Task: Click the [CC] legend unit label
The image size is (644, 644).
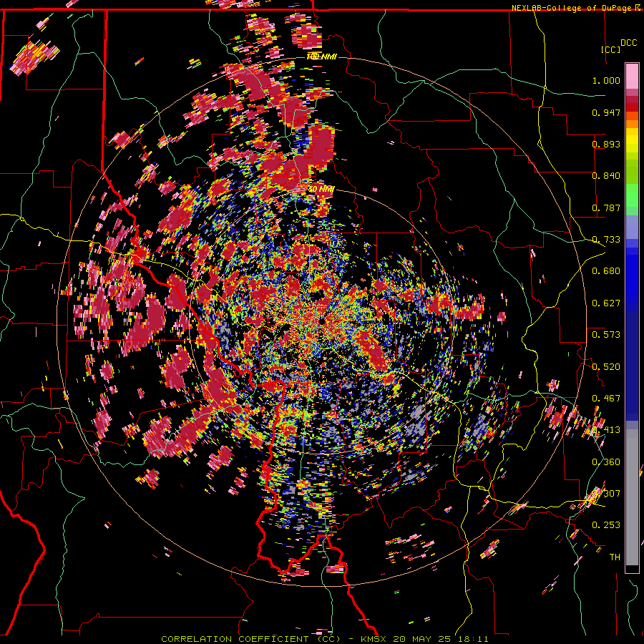Action: (x=610, y=49)
